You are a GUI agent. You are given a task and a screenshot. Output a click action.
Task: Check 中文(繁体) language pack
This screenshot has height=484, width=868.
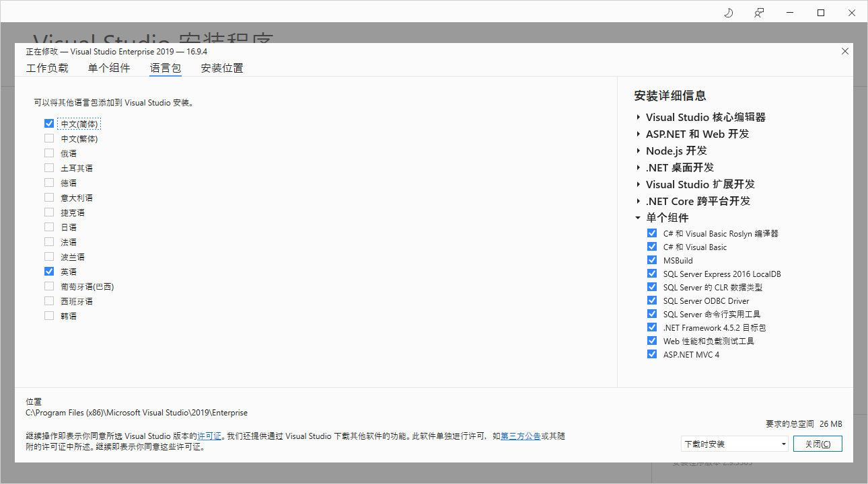tap(49, 138)
